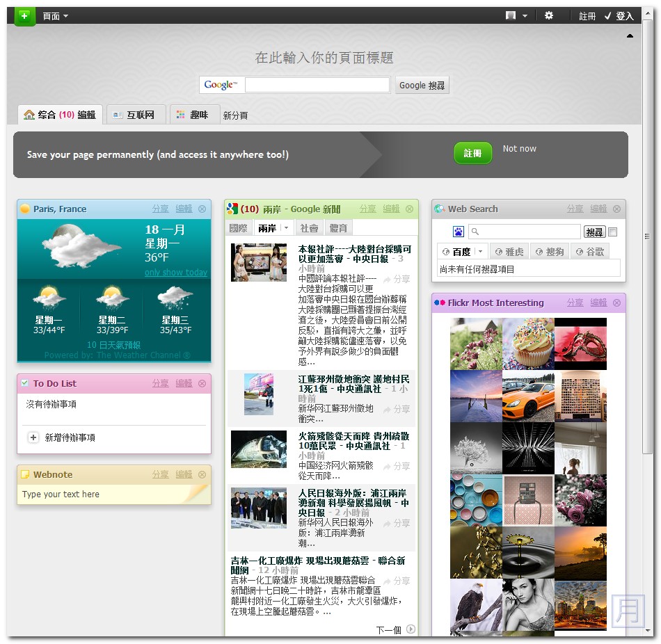Expand the 百度 search engine dropdown arrow

[x=480, y=252]
